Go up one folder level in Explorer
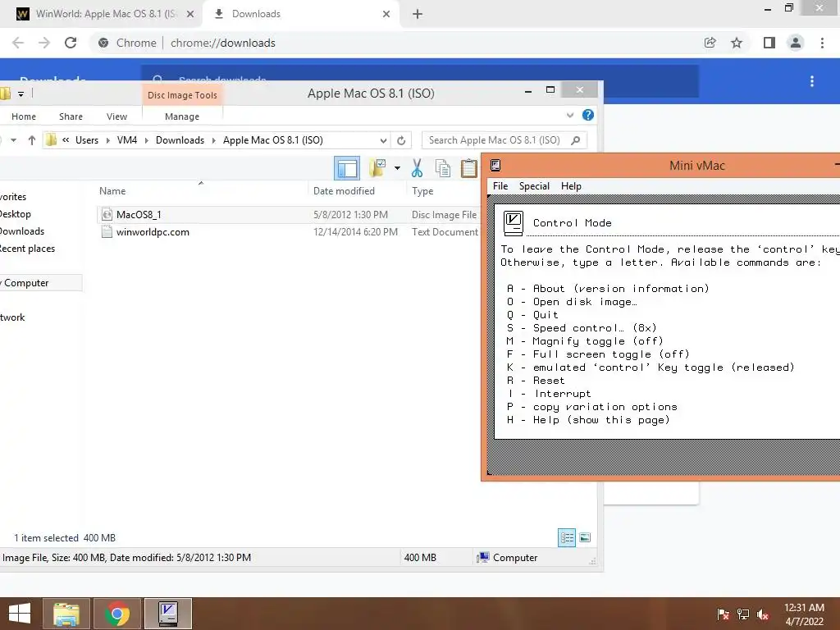Viewport: 840px width, 630px height. pos(32,140)
